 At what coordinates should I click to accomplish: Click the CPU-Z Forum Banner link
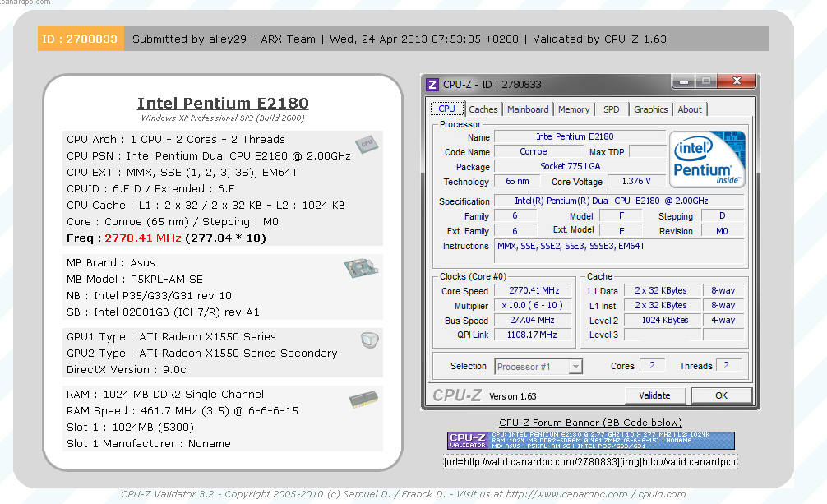(591, 423)
